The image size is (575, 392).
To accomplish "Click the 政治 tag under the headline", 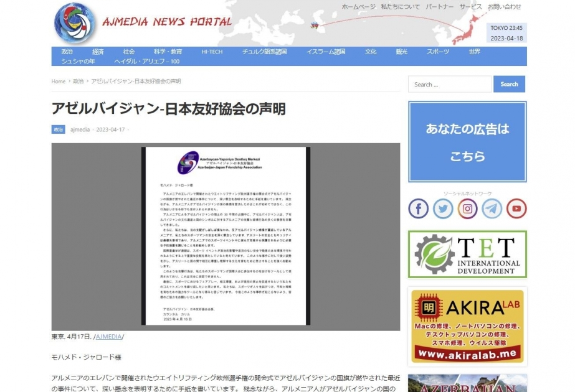I will point(59,129).
